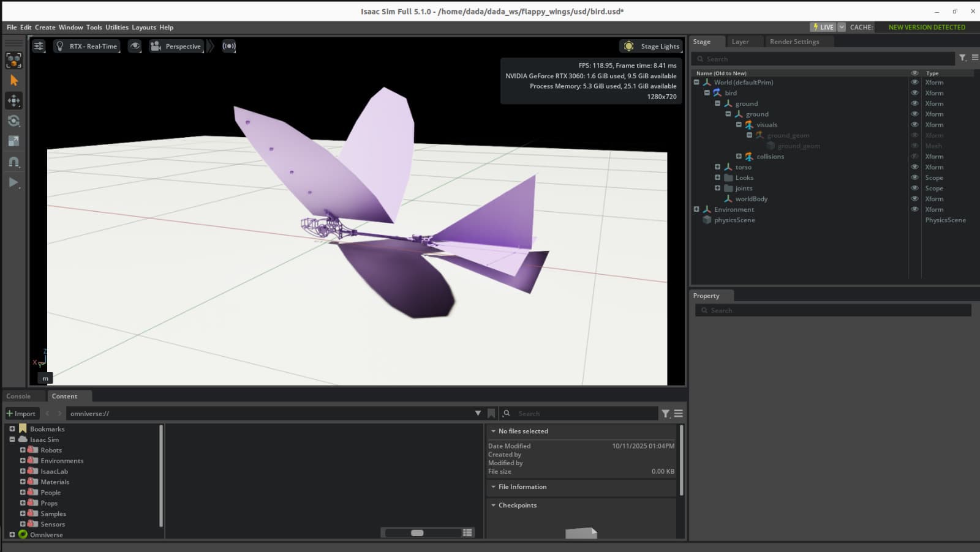Click the Property search field
The height and width of the screenshot is (552, 980).
[x=833, y=310]
